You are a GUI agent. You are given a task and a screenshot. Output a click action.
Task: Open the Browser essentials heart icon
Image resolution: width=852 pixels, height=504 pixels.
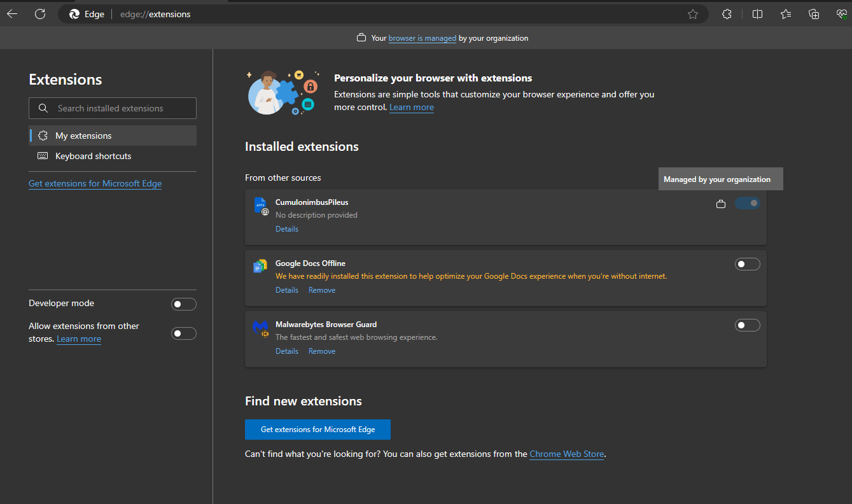[842, 14]
